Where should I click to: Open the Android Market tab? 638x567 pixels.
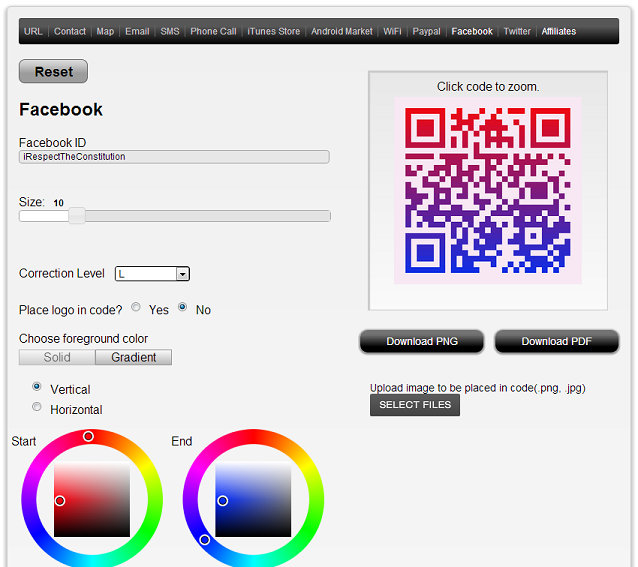point(342,31)
